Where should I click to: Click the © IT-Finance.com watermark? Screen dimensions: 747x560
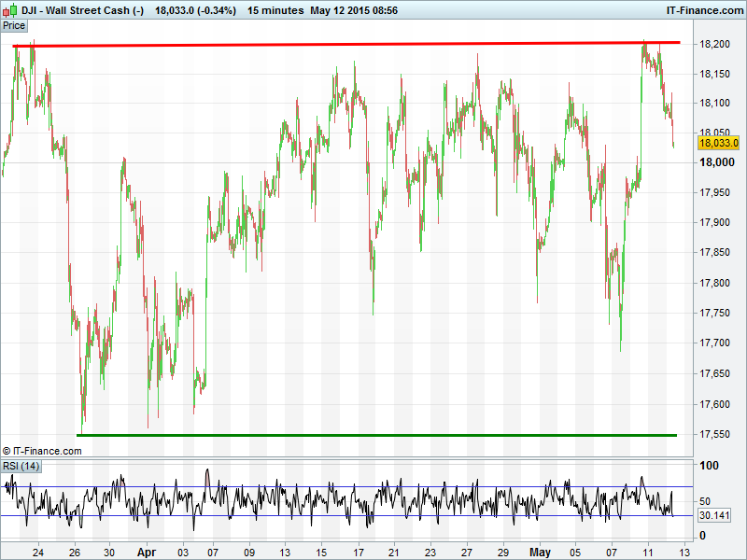click(42, 451)
